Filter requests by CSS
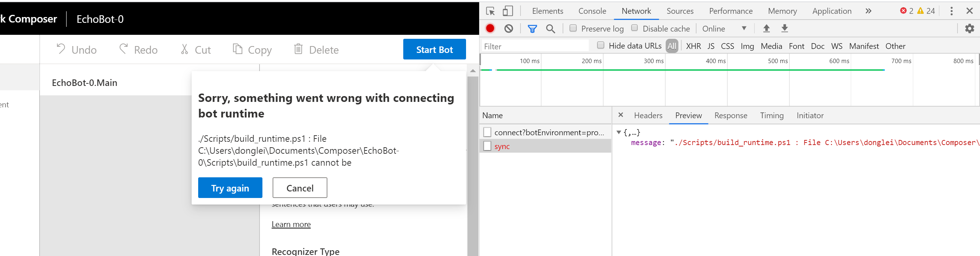This screenshot has width=980, height=256. (x=727, y=46)
